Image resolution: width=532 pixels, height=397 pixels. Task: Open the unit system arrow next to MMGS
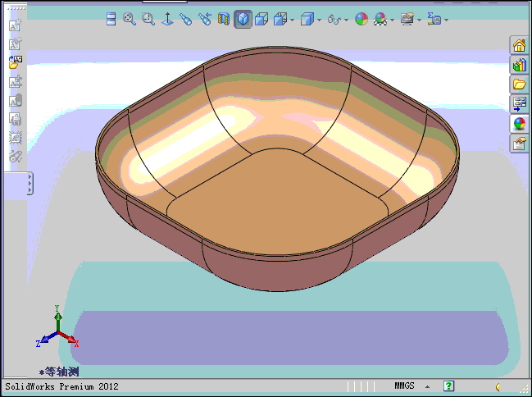point(427,386)
